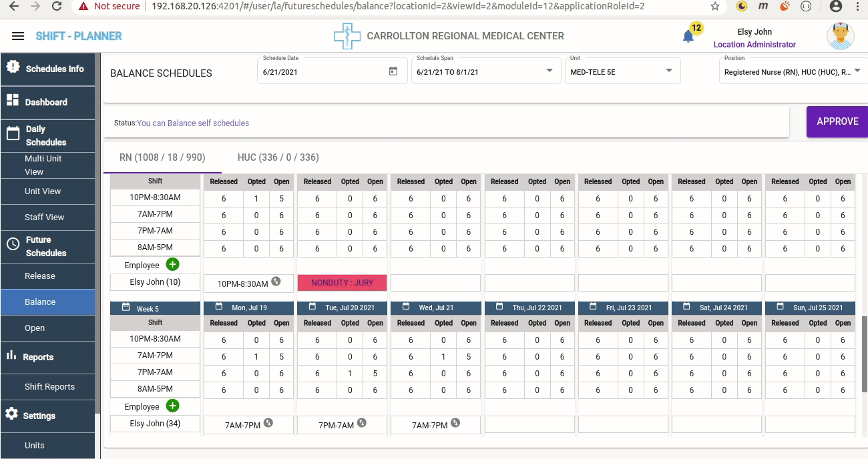
Task: Open the hamburger navigation menu
Action: click(x=18, y=36)
